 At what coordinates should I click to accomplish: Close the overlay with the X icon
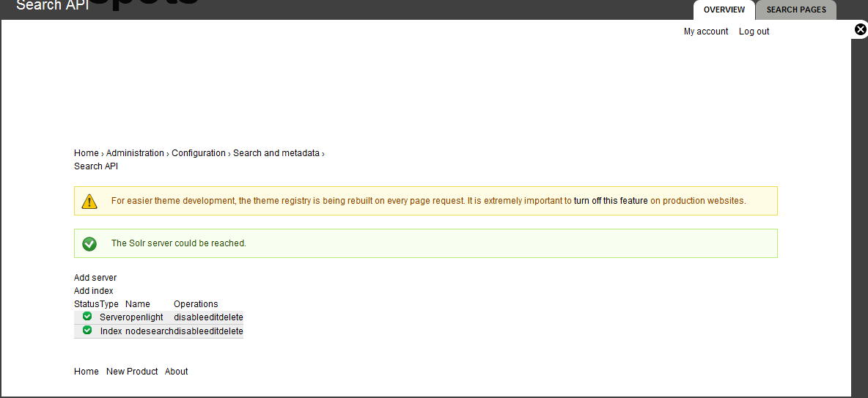(x=860, y=29)
